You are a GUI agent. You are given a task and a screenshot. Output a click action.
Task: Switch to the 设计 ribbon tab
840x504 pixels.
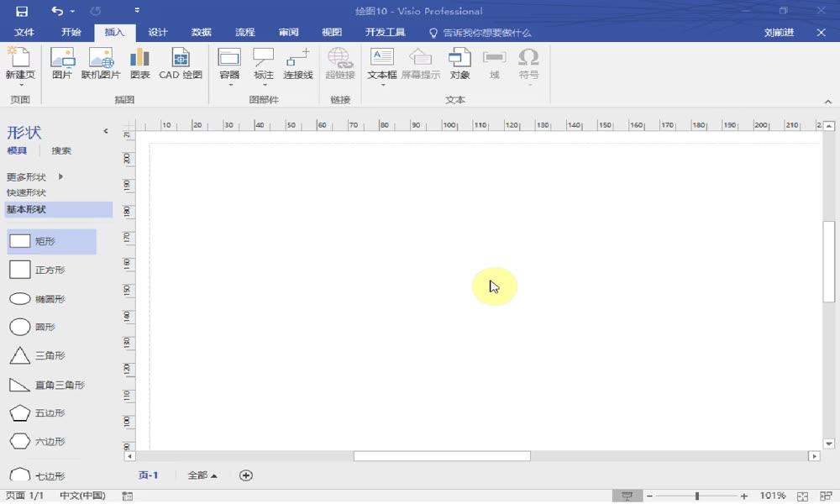point(158,32)
